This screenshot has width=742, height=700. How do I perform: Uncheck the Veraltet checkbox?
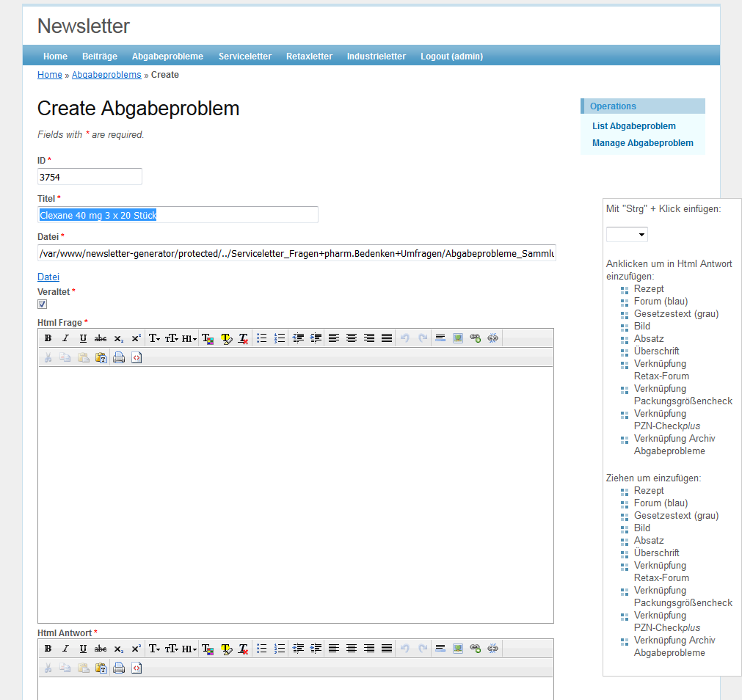(43, 305)
